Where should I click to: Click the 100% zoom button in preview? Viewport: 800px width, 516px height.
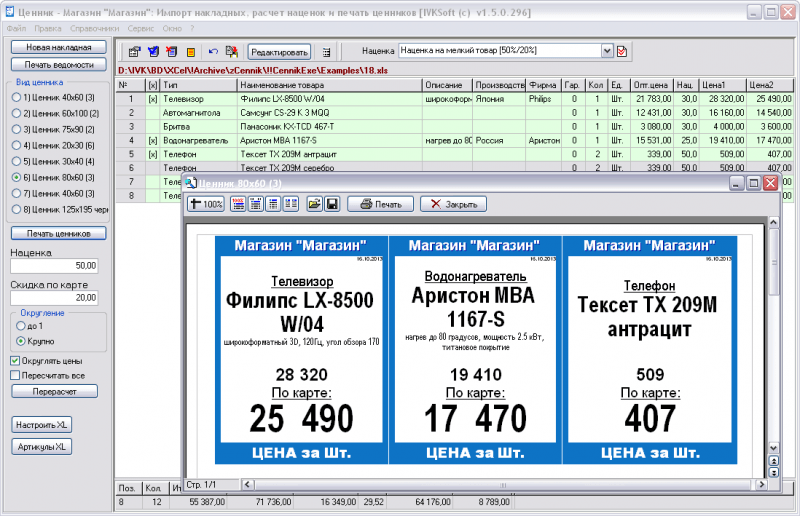pyautogui.click(x=206, y=204)
